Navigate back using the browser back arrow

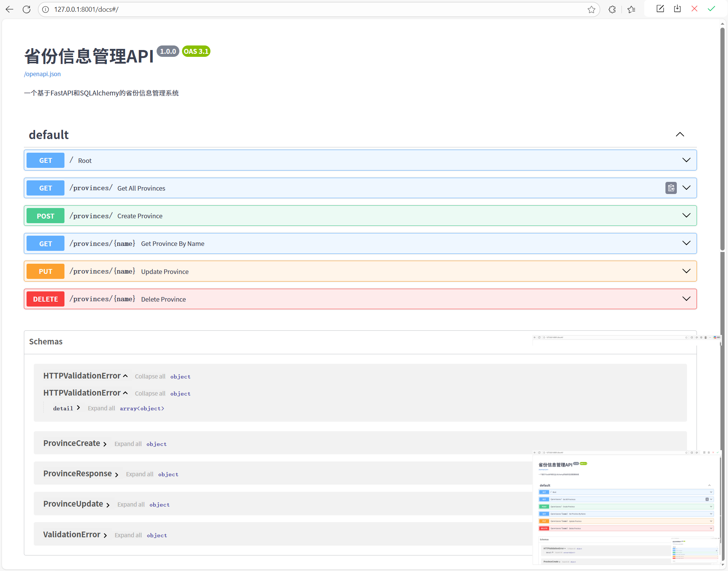[x=9, y=9]
